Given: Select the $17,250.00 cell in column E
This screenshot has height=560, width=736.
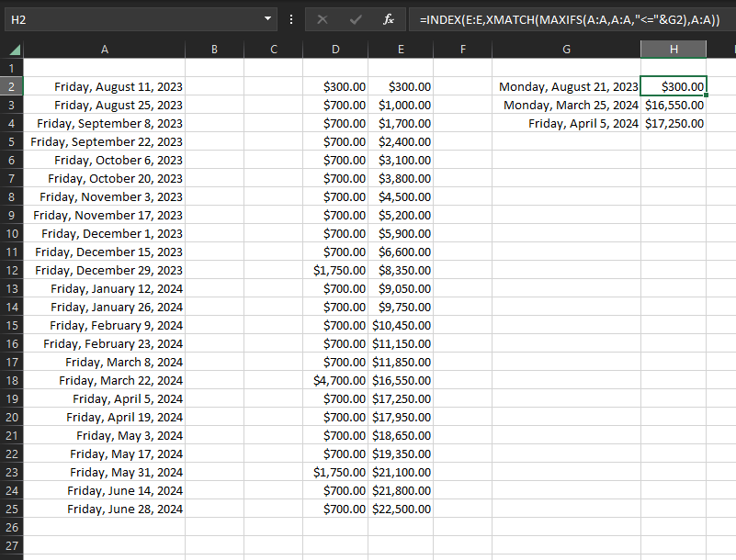Looking at the screenshot, I should [x=401, y=399].
